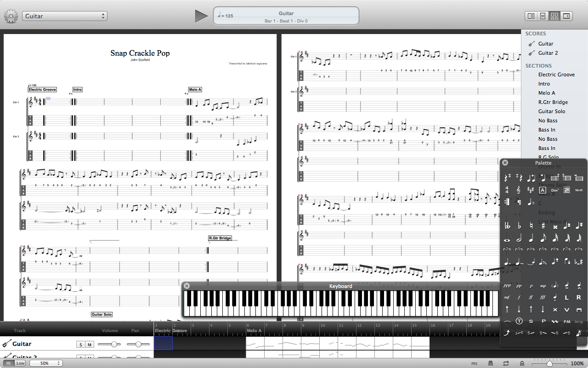The width and height of the screenshot is (588, 368).
Task: Insert a chord diagram grid icon
Action: pyautogui.click(x=567, y=190)
